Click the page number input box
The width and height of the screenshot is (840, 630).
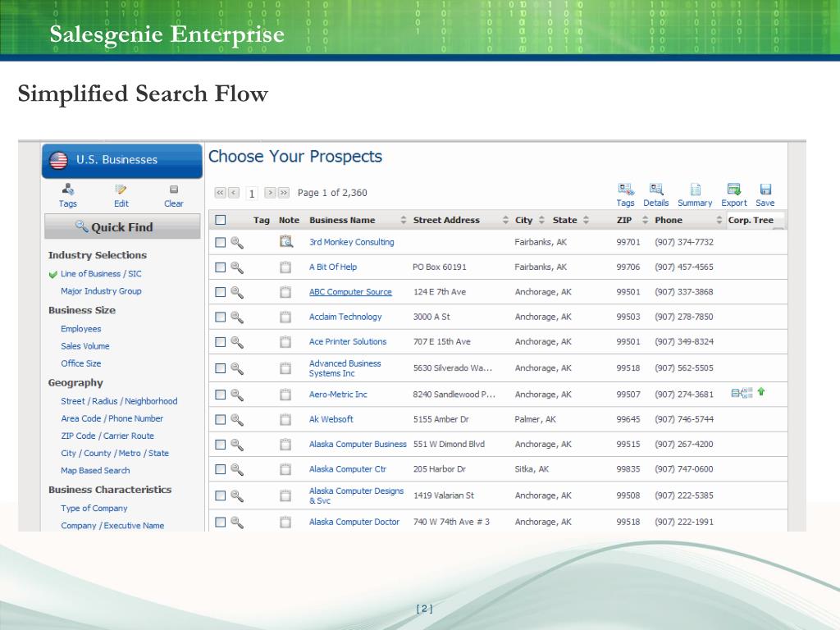click(x=251, y=193)
